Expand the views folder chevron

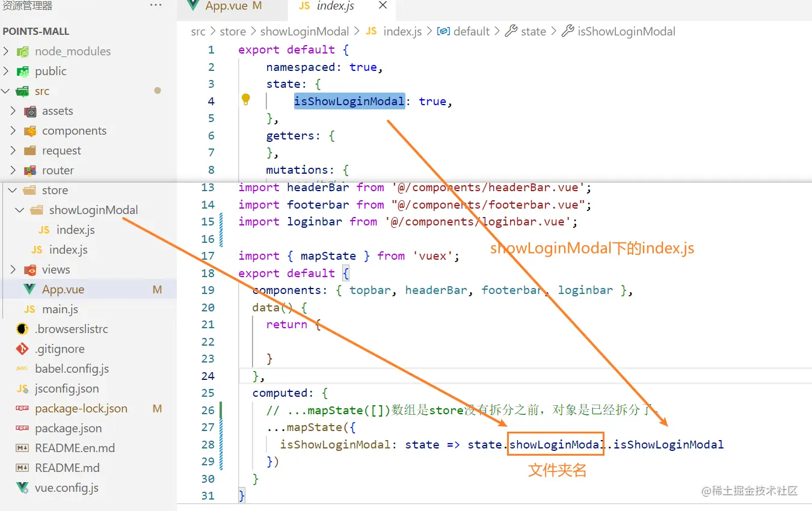pos(13,270)
